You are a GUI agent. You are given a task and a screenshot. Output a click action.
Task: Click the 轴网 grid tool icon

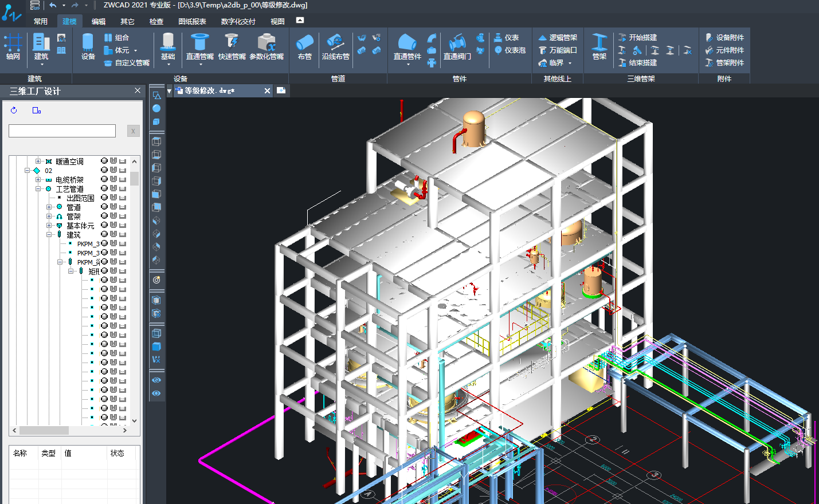13,46
